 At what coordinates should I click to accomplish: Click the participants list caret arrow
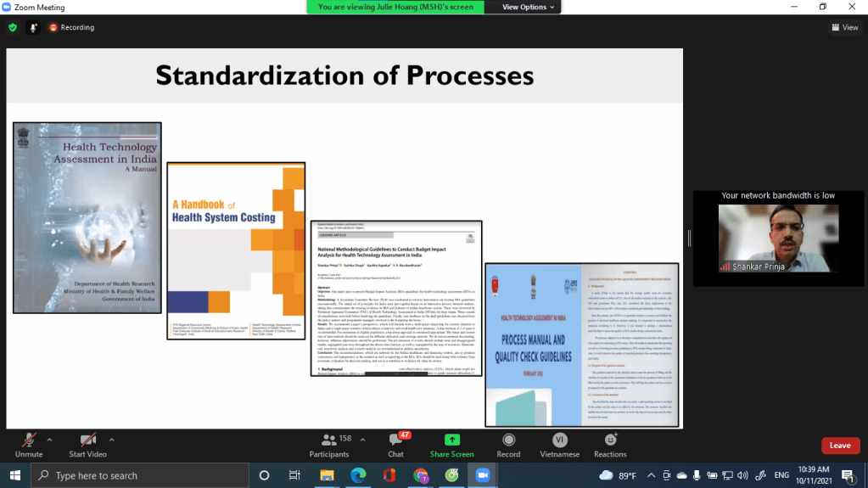(362, 440)
